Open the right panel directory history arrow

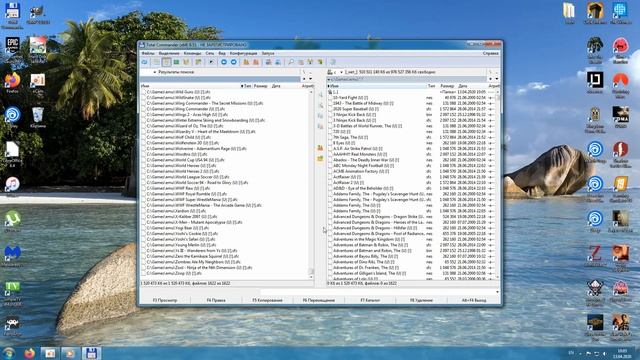pyautogui.click(x=497, y=79)
